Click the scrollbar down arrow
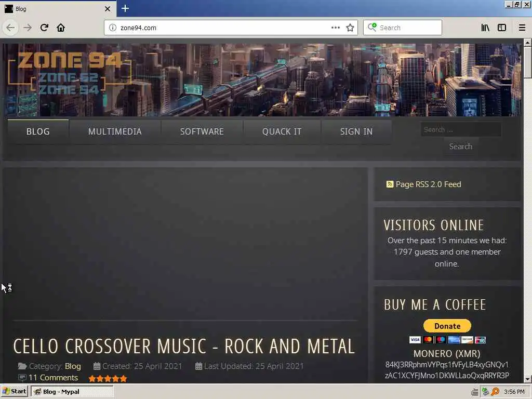532x399 pixels. [x=527, y=379]
